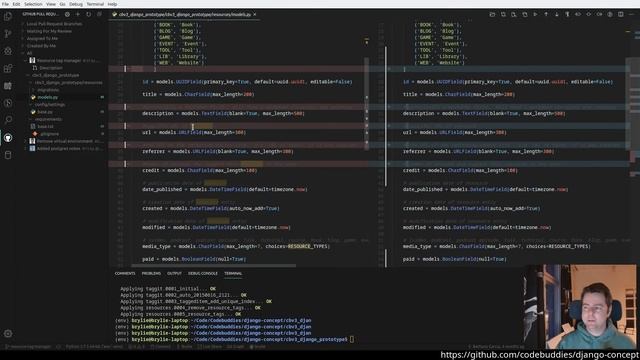Click the terminal prompt input line
Viewport: 640px width, 360px height.
(x=234, y=339)
